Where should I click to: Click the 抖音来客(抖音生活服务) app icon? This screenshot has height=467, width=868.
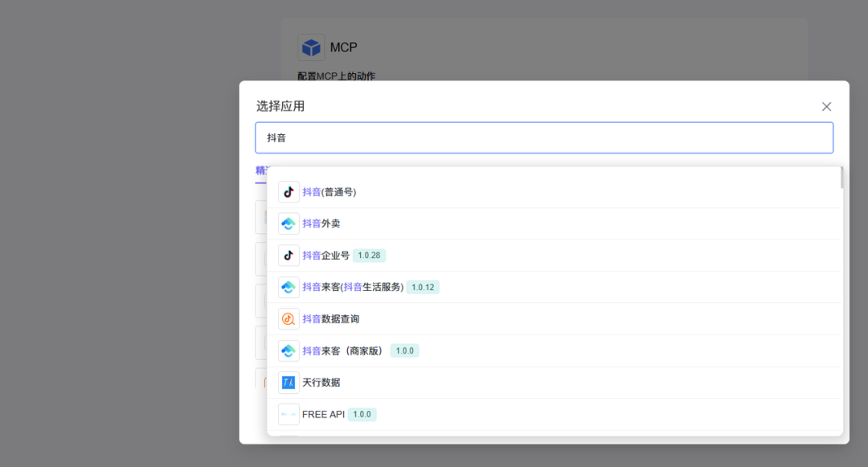[x=289, y=287]
